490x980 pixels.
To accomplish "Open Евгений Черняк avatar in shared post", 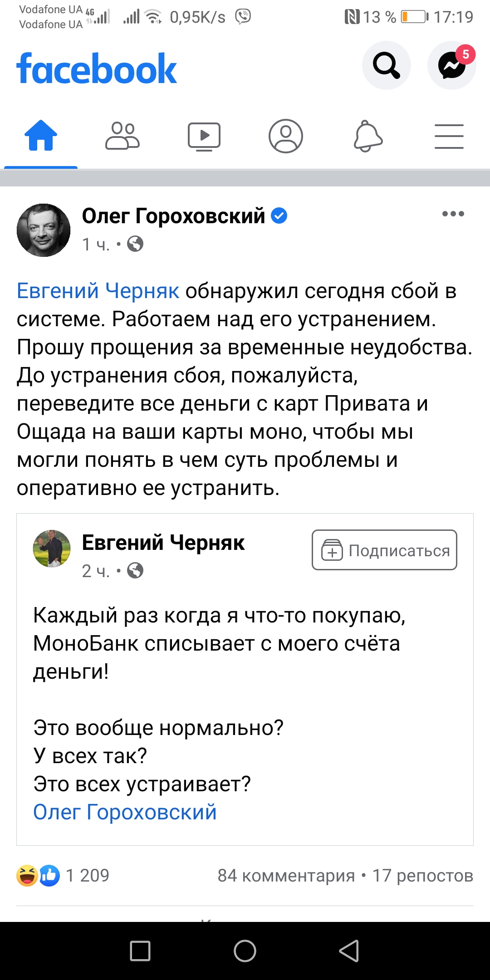I will [52, 549].
